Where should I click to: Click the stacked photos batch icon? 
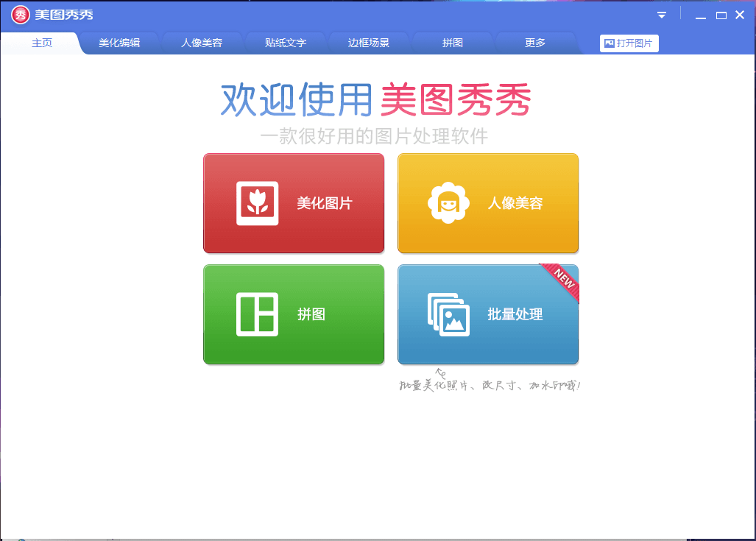click(x=448, y=314)
